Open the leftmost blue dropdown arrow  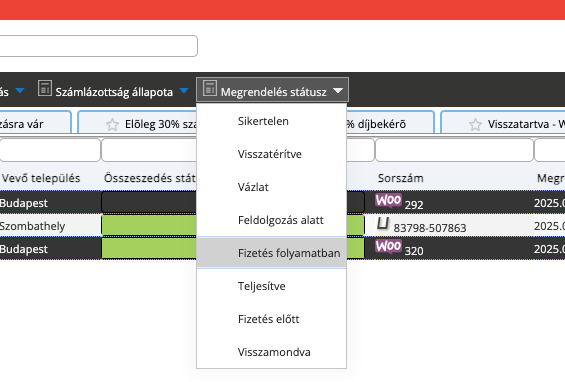coord(20,90)
